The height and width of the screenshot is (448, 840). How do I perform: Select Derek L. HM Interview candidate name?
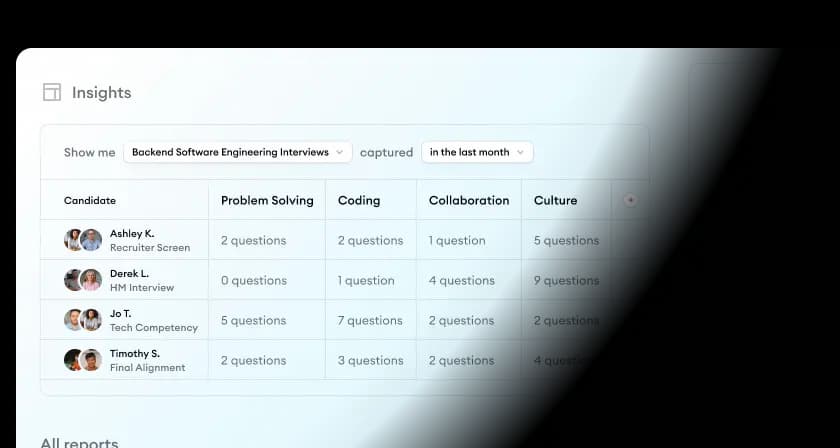130,273
